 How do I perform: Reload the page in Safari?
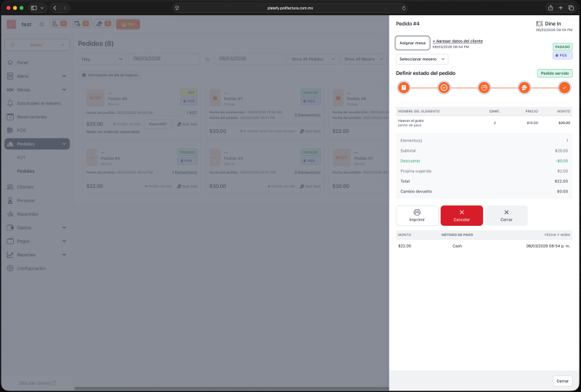click(x=404, y=8)
